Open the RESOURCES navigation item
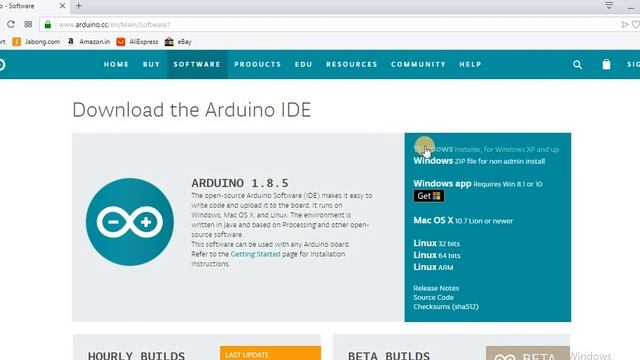This screenshot has height=360, width=640. [351, 64]
